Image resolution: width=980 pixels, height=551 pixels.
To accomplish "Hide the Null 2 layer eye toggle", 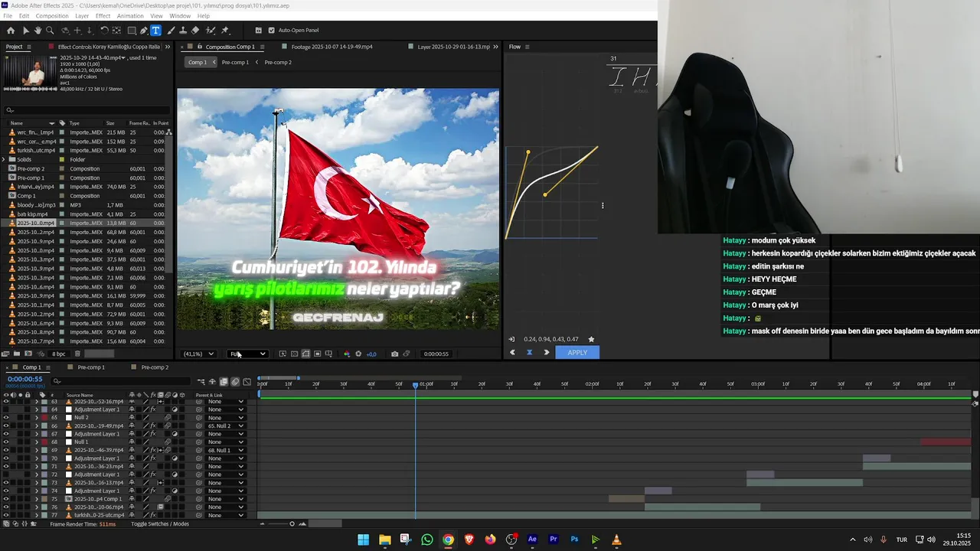I will [x=6, y=418].
